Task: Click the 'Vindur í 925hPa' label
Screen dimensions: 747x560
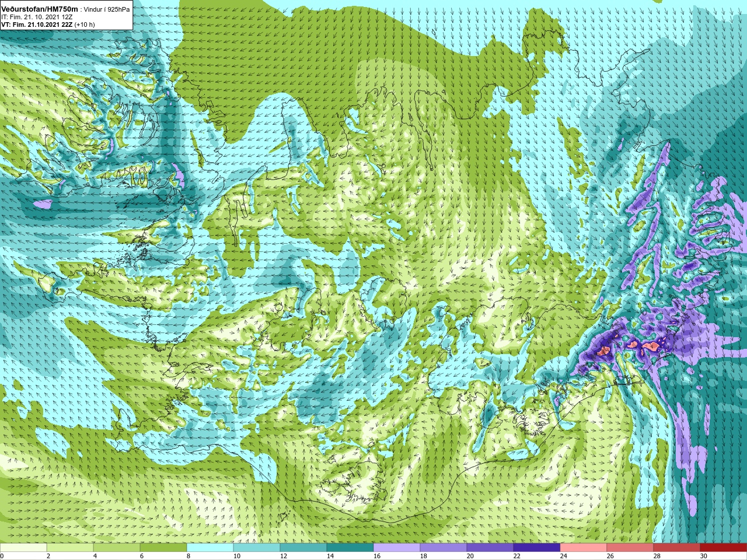Action: point(107,10)
